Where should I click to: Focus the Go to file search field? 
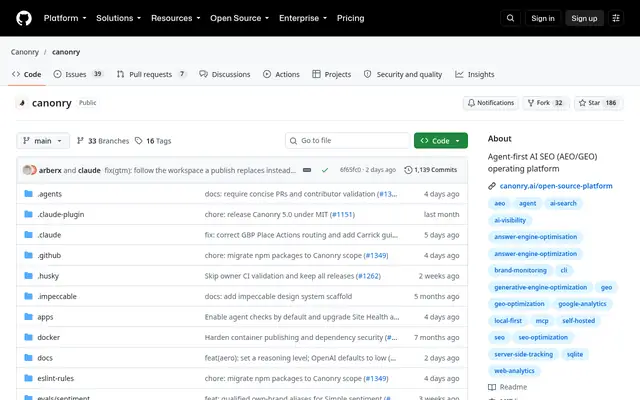tap(347, 141)
